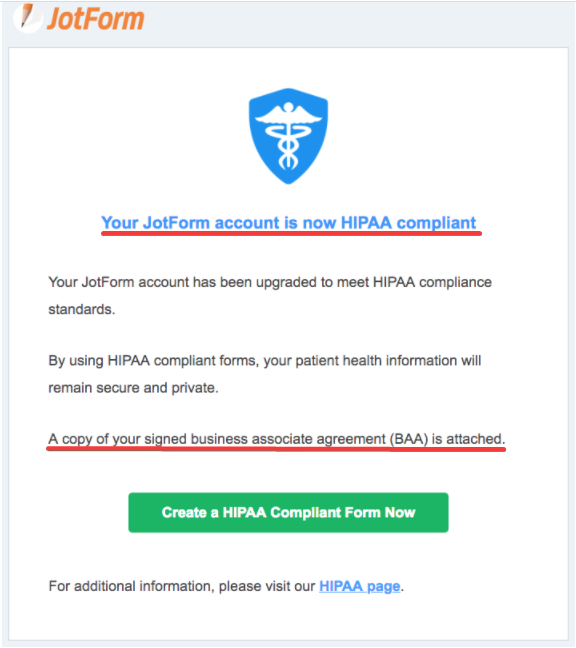Click the word 'standards.' in first paragraph
Viewport: 576px width, 648px height.
82,310
